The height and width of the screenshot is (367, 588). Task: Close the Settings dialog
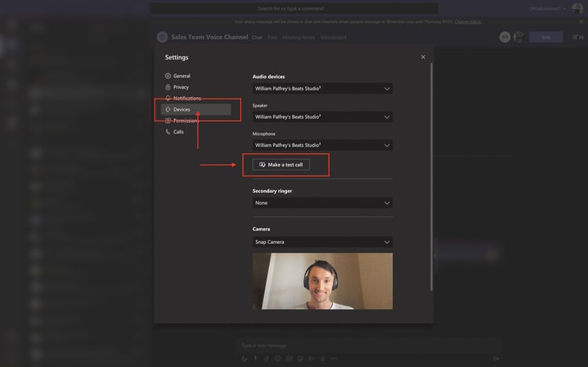click(423, 57)
